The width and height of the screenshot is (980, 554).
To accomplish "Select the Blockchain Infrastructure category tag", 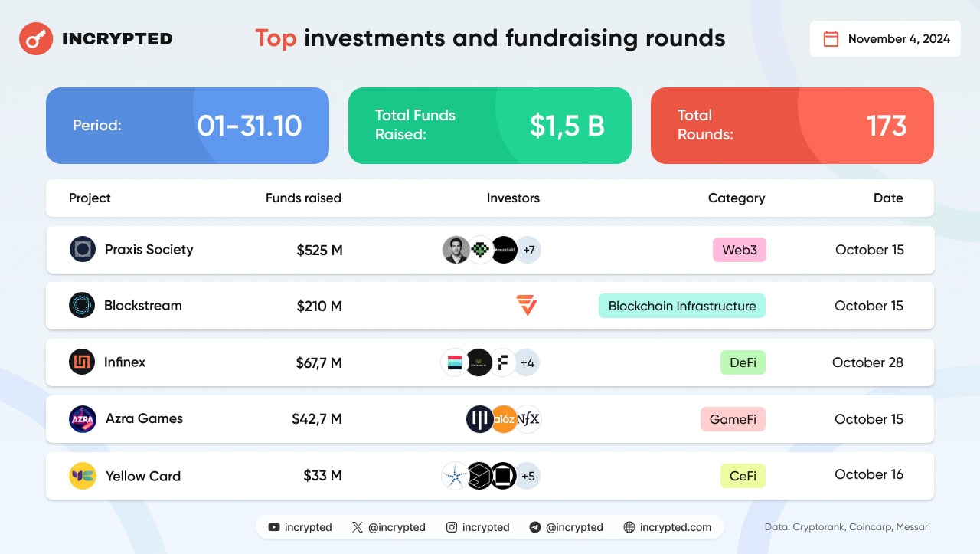I will click(x=681, y=306).
